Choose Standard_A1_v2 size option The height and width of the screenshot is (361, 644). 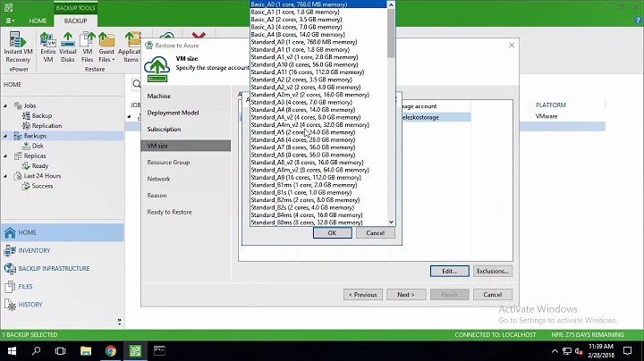pyautogui.click(x=318, y=57)
